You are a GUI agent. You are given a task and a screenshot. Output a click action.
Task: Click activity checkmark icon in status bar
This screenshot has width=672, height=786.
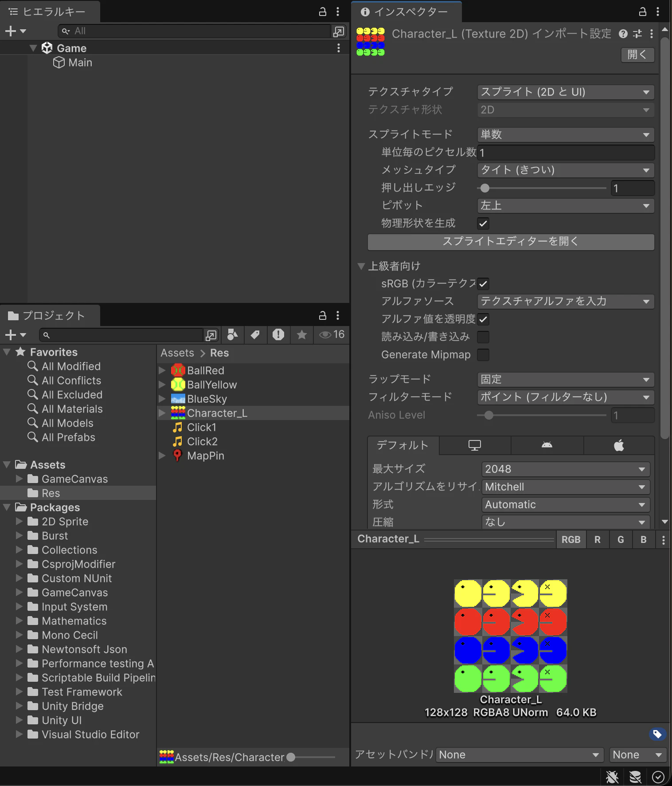[658, 777]
